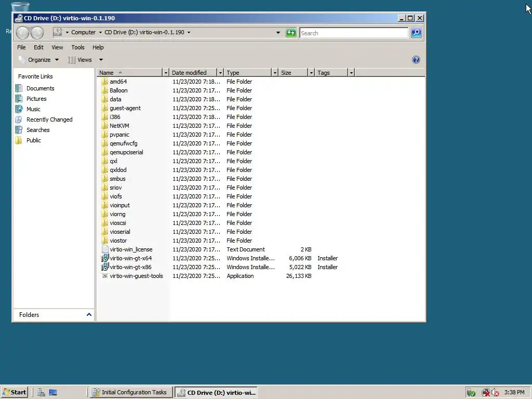Screen dimensions: 532x399
Task: Click the Searches favorite link icon
Action: point(19,130)
